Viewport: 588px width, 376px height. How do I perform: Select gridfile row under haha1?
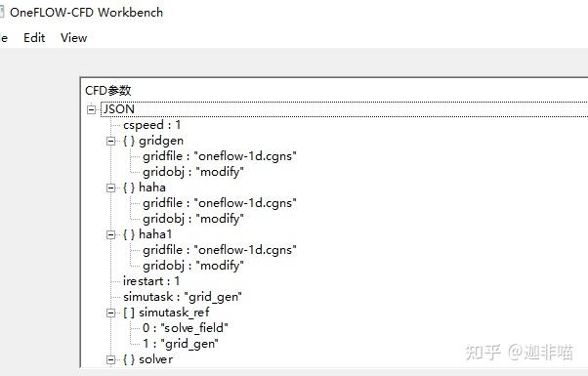[x=220, y=250]
